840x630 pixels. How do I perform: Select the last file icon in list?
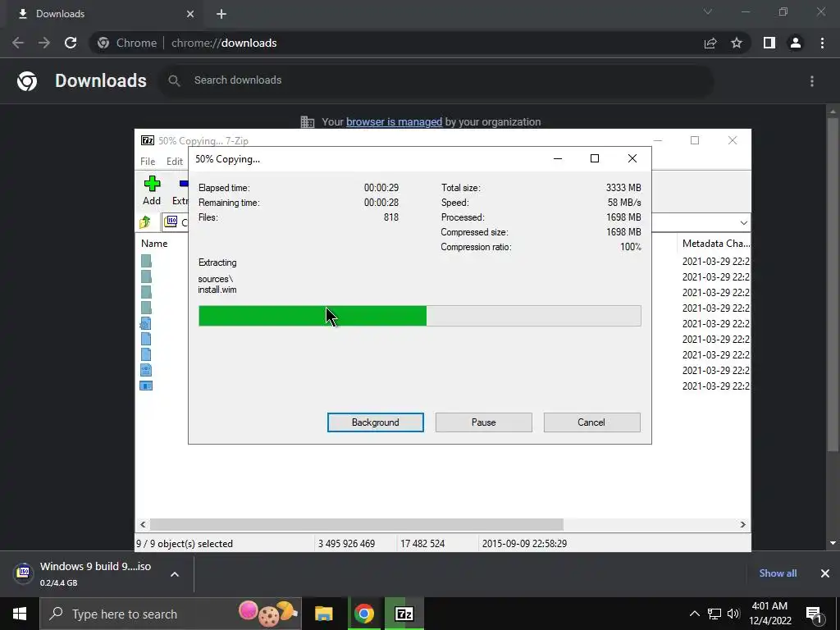146,386
